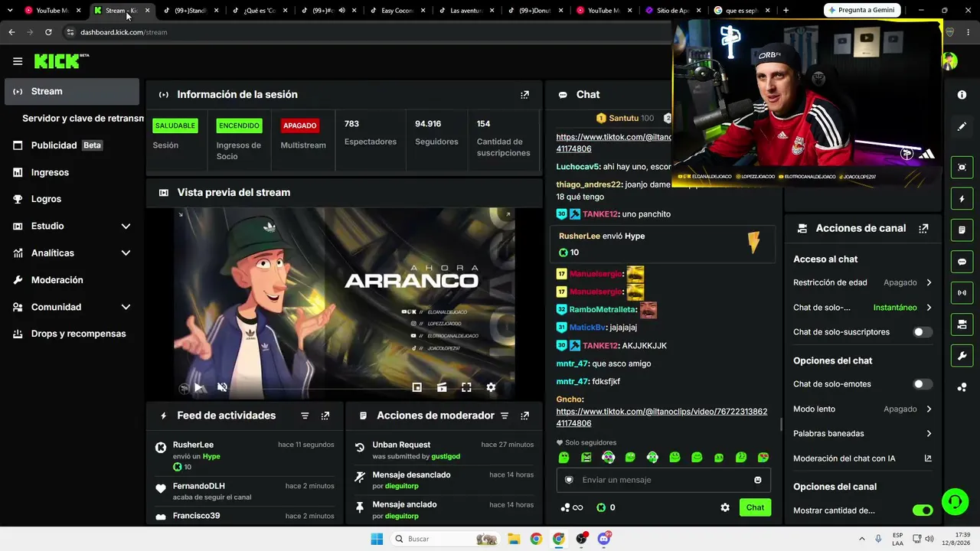Click the Pregunta a Gemini button
This screenshot has height=551, width=980.
click(x=862, y=10)
